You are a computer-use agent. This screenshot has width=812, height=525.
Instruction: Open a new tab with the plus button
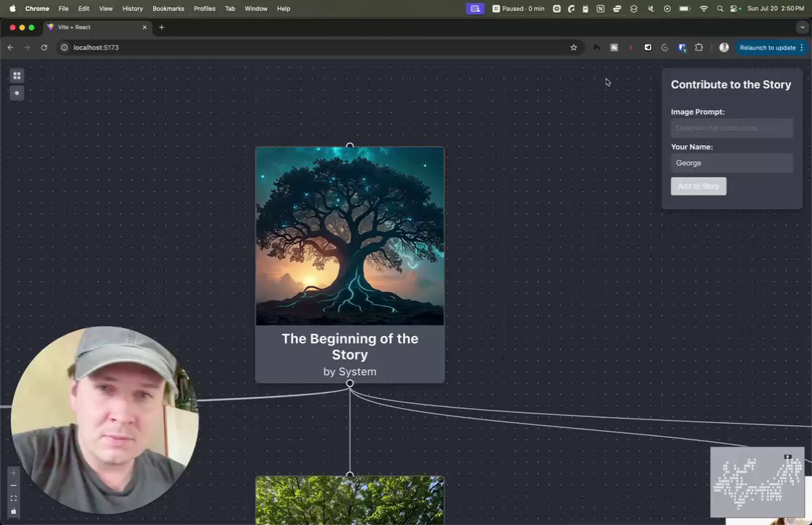click(162, 27)
